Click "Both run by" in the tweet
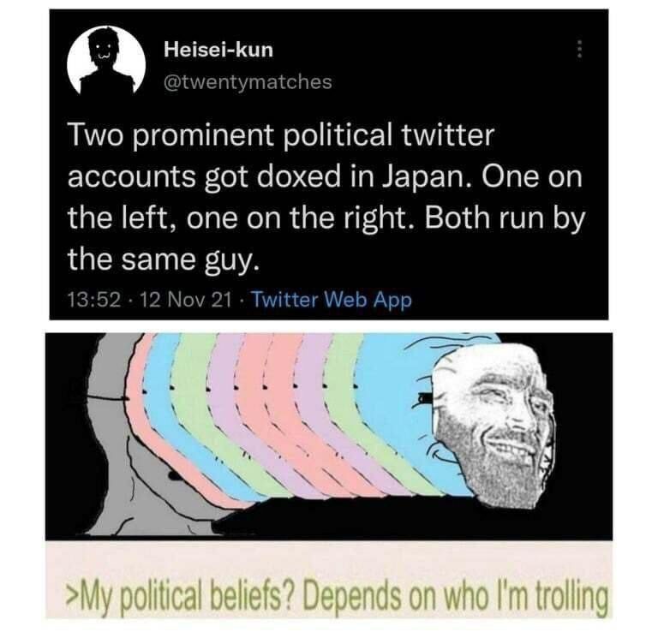658x644 pixels. (505, 220)
